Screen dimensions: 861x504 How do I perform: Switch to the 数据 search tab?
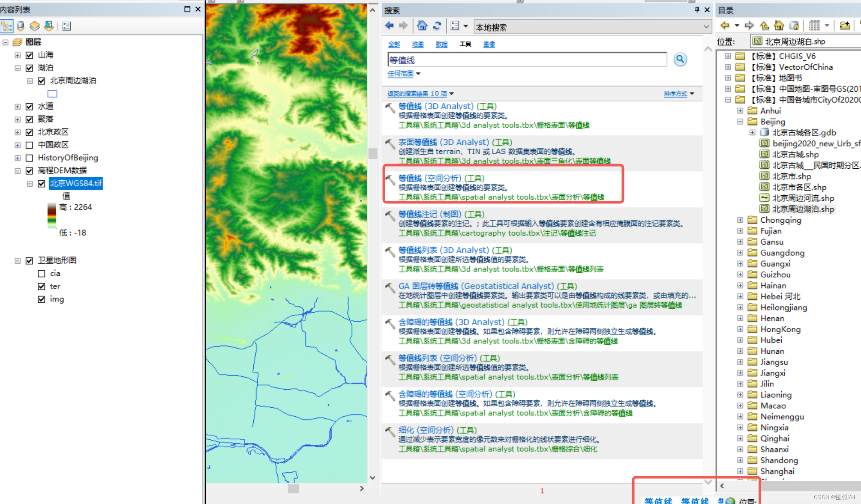coord(441,45)
